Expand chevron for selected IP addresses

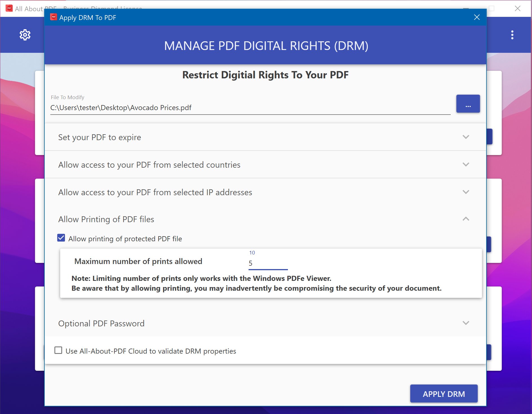pyautogui.click(x=466, y=192)
